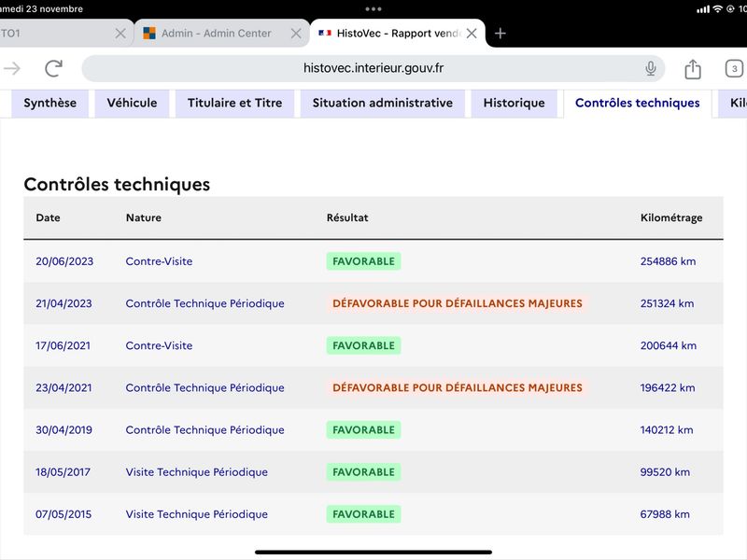The image size is (747, 560).
Task: Click FAVORABLE badge in 20/06/2023 row
Action: tap(363, 261)
